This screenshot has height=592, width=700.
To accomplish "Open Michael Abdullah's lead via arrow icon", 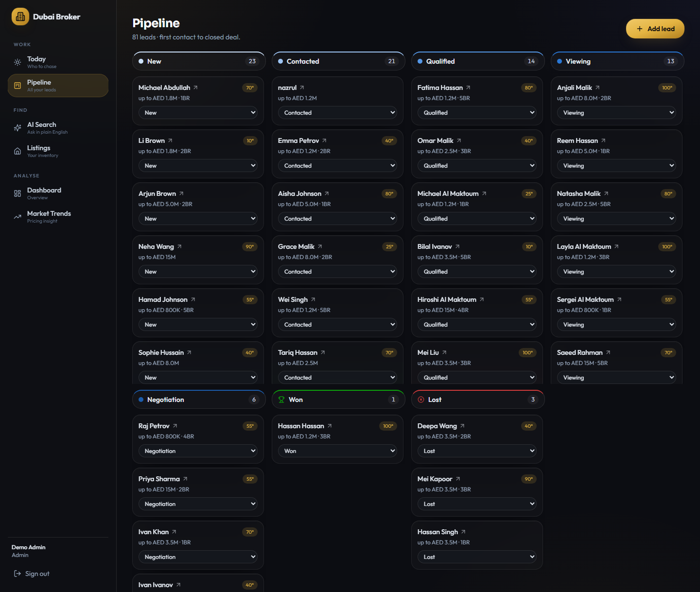I will (x=195, y=87).
